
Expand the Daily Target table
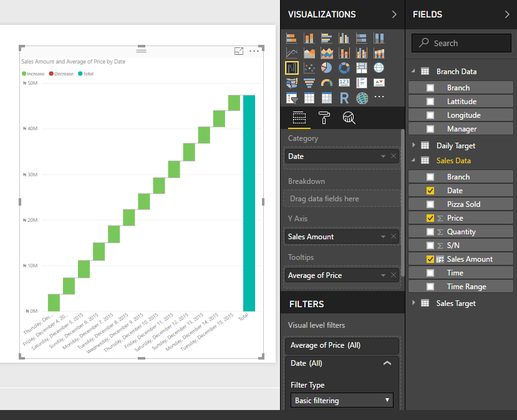[x=413, y=145]
